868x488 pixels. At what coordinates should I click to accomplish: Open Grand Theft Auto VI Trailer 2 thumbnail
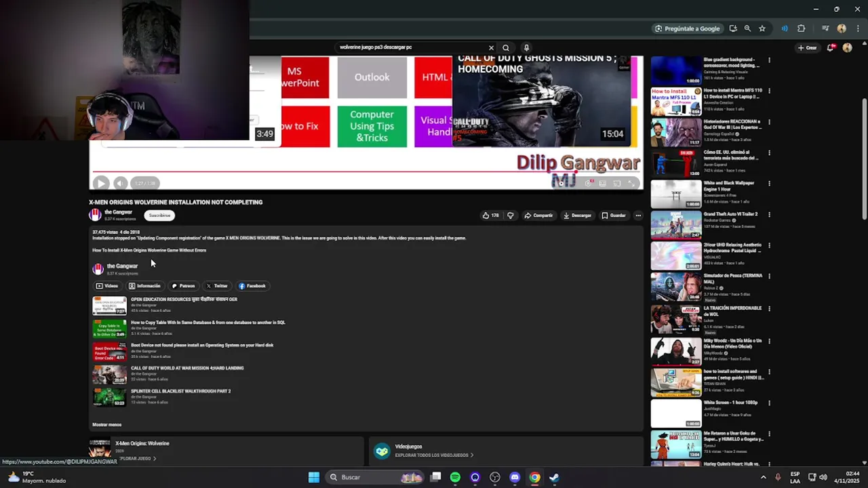[676, 225]
